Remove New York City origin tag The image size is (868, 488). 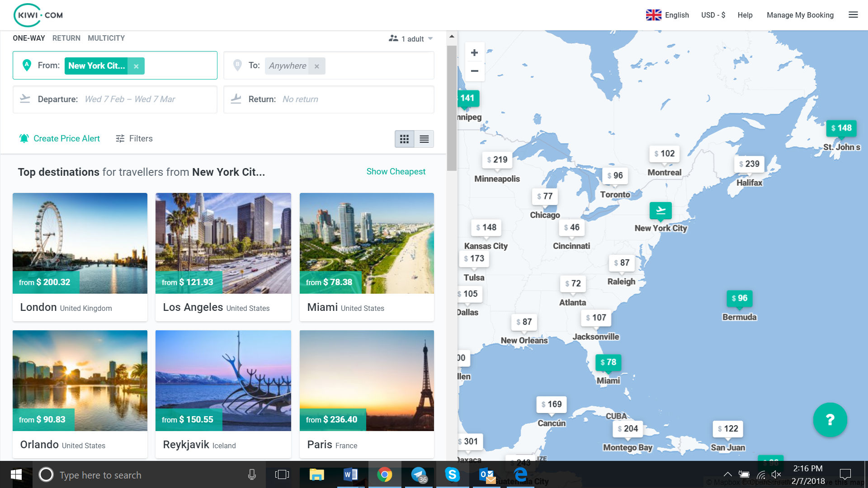(x=136, y=66)
